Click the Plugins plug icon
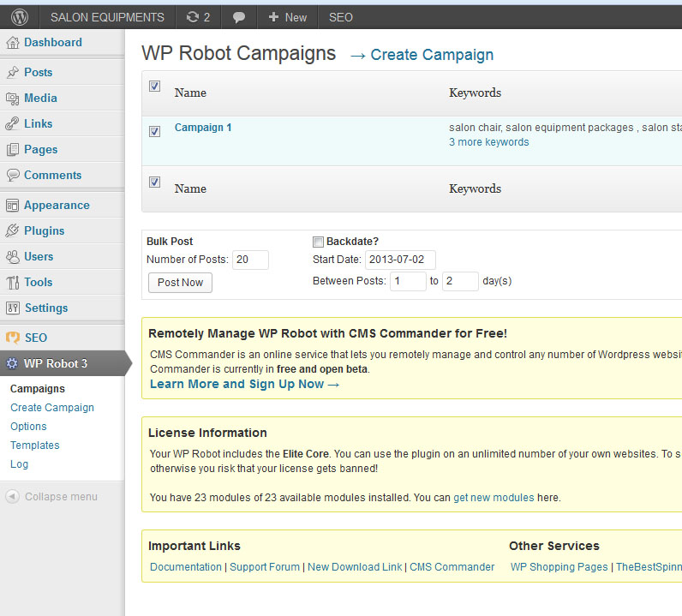The width and height of the screenshot is (682, 616). 13,230
